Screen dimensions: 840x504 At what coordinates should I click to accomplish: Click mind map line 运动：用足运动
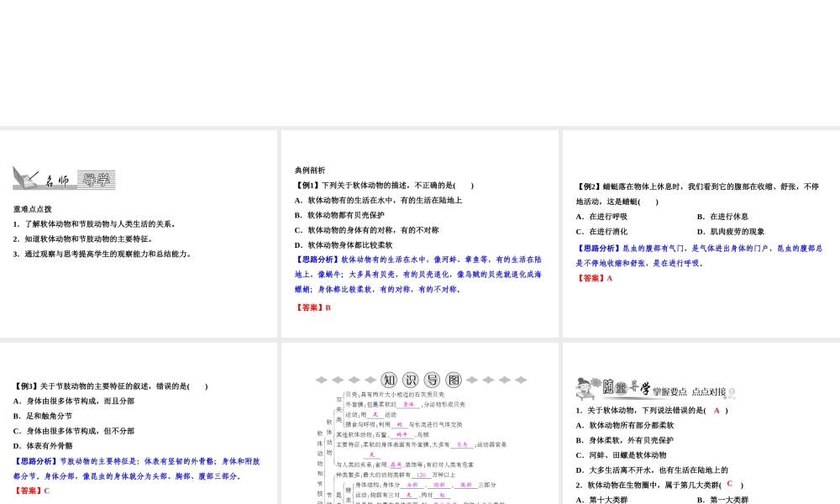(x=370, y=415)
